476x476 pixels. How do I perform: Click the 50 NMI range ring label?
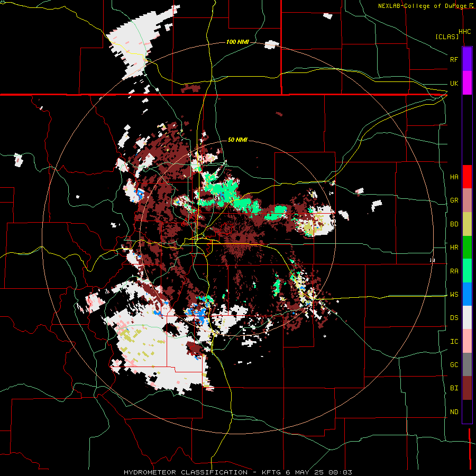click(237, 140)
